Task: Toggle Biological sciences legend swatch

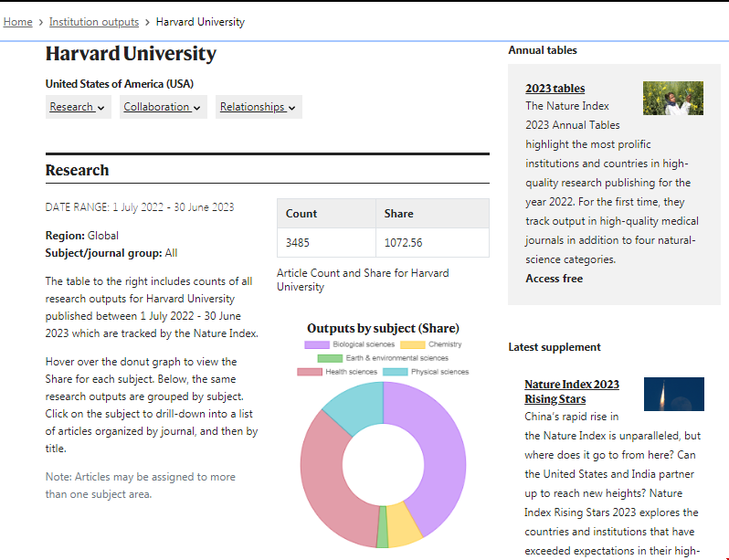Action: (x=316, y=344)
